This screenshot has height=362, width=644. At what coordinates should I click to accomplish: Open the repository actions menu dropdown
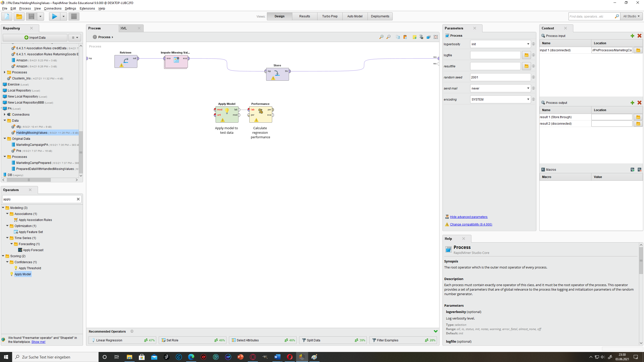75,38
